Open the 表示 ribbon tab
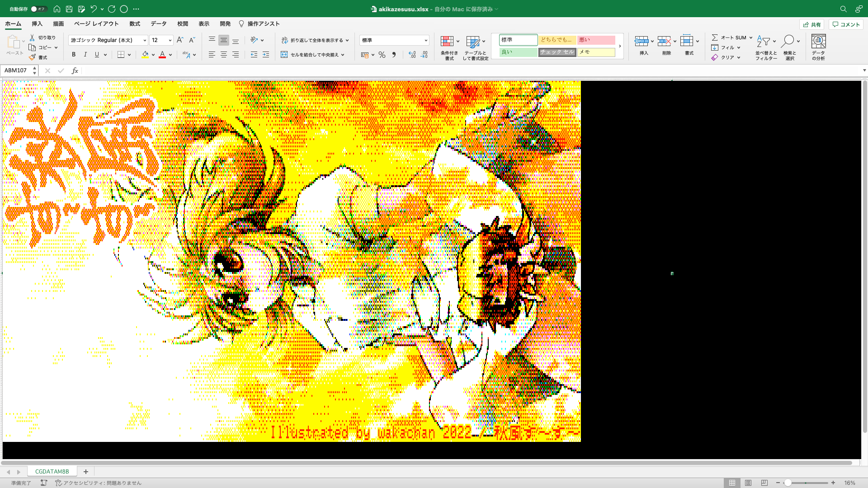The width and height of the screenshot is (868, 488). pyautogui.click(x=204, y=23)
